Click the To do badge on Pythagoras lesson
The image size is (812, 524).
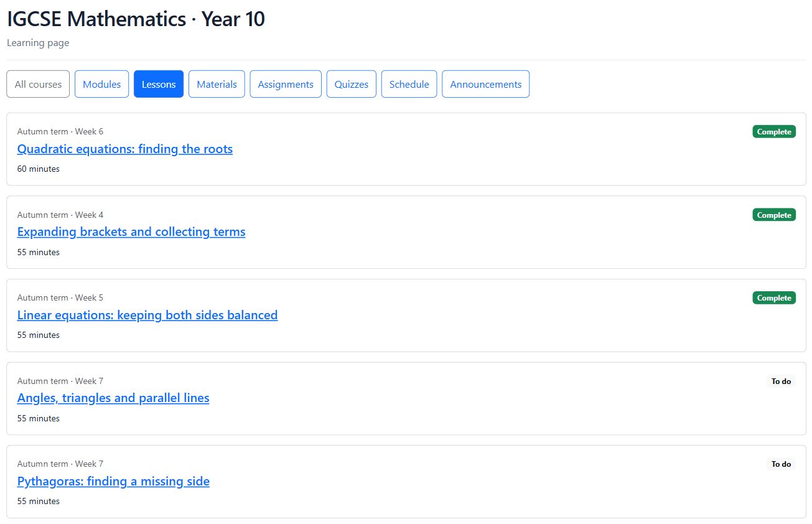781,464
